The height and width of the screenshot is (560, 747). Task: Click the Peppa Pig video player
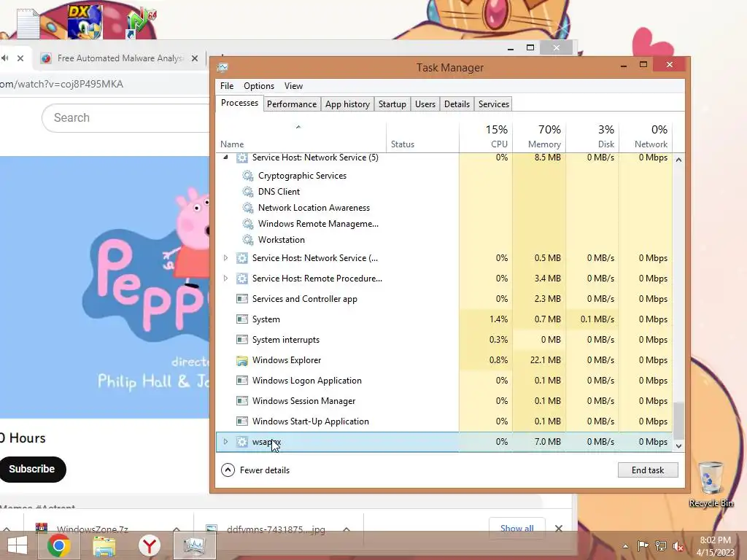tap(104, 287)
